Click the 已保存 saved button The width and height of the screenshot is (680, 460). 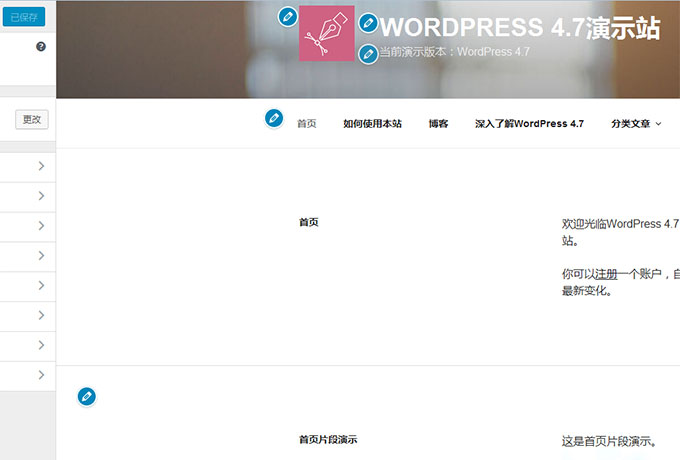[x=24, y=17]
